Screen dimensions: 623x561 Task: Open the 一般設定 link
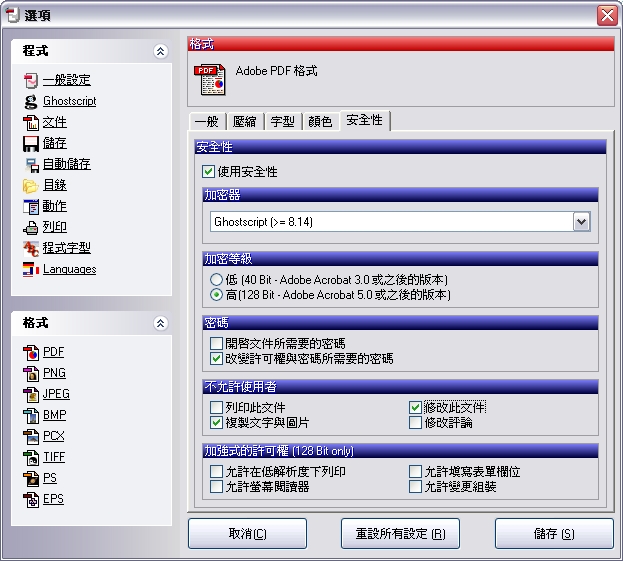tap(67, 80)
